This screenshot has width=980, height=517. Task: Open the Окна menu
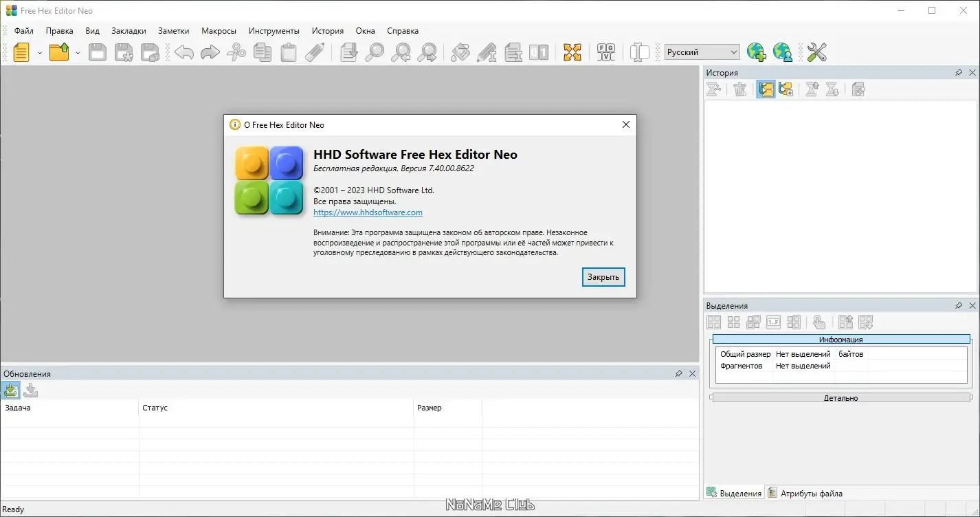point(366,31)
